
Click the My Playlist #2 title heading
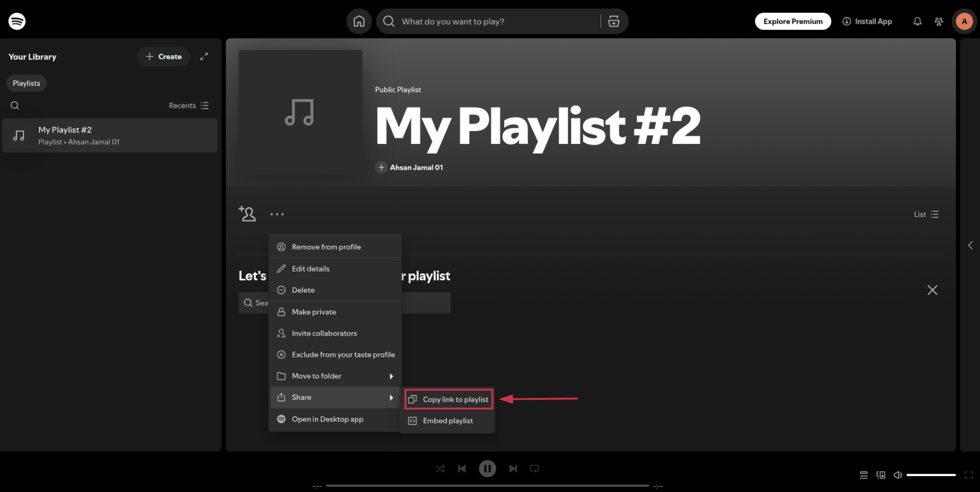538,126
